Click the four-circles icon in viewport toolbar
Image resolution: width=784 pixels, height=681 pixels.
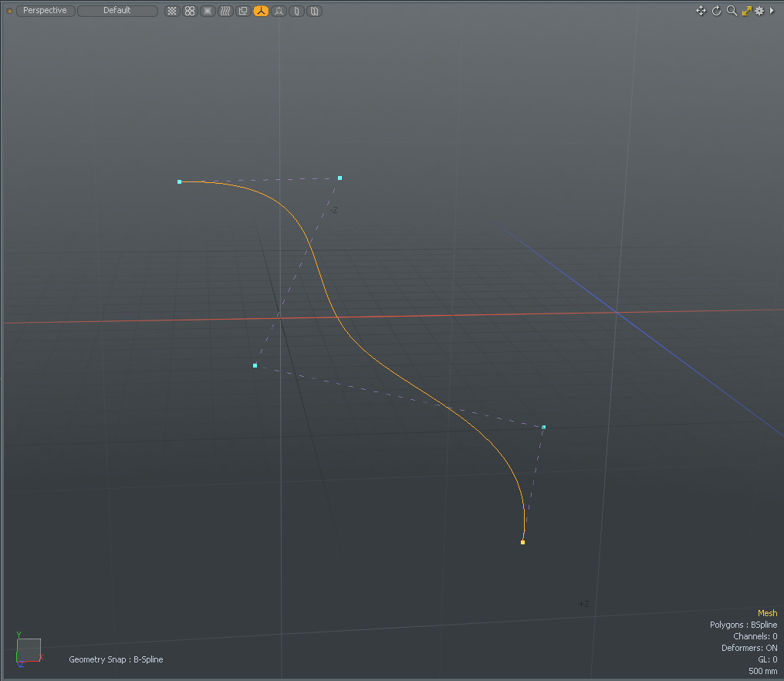pos(190,12)
